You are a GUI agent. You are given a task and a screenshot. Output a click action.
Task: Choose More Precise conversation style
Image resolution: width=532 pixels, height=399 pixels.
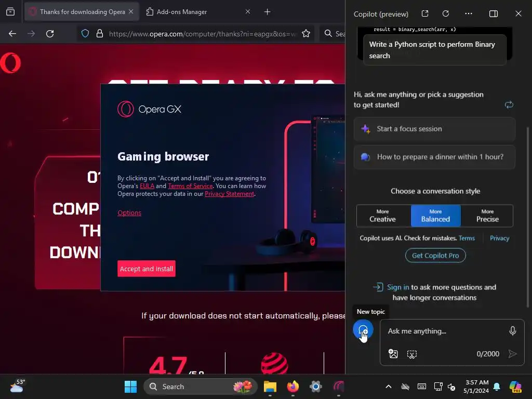pos(487,216)
